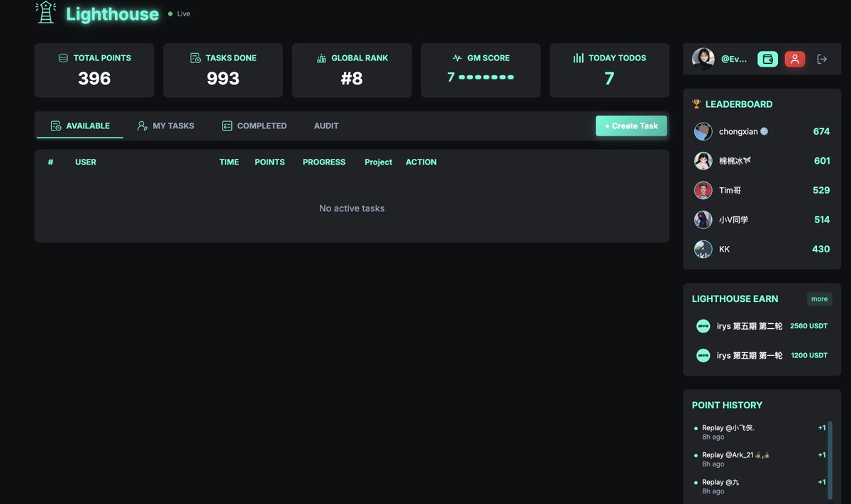
Task: Click the irys 第五期 第一轮 project icon
Action: [x=703, y=355]
